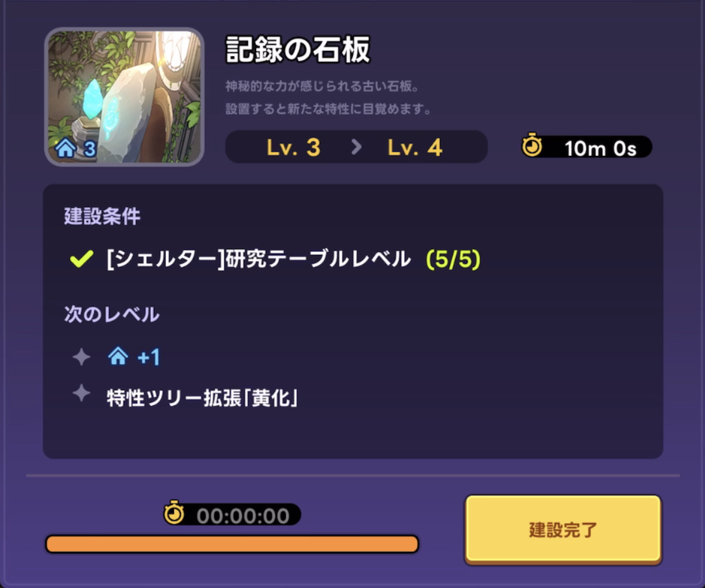Screen dimensions: 705x588
Task: Click the Lv. 4 next level label
Action: click(415, 148)
